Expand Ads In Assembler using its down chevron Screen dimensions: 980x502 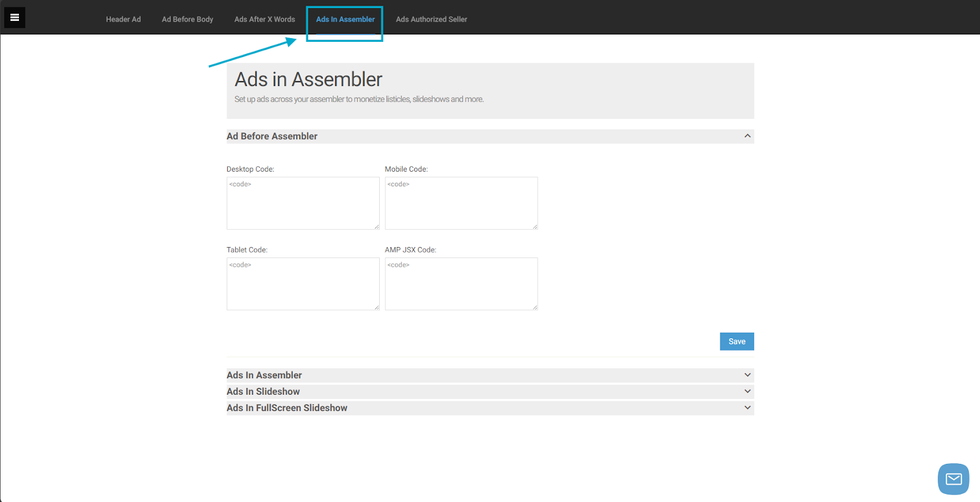(746, 375)
